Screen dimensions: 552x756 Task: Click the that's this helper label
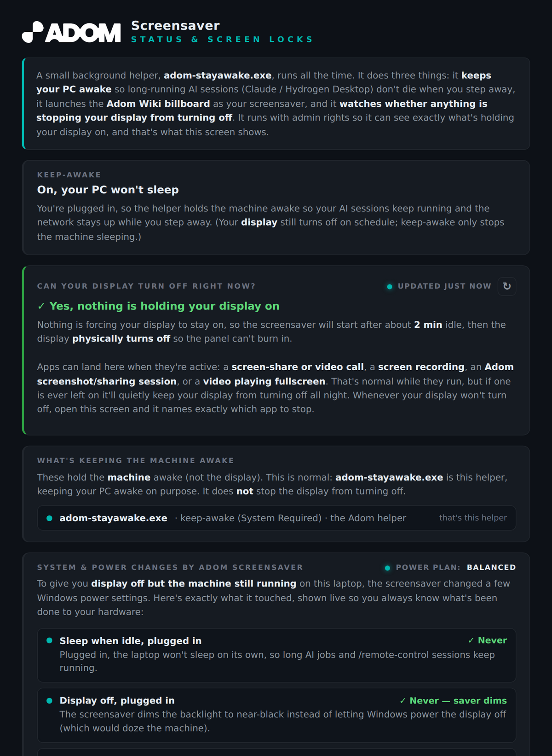pyautogui.click(x=473, y=518)
